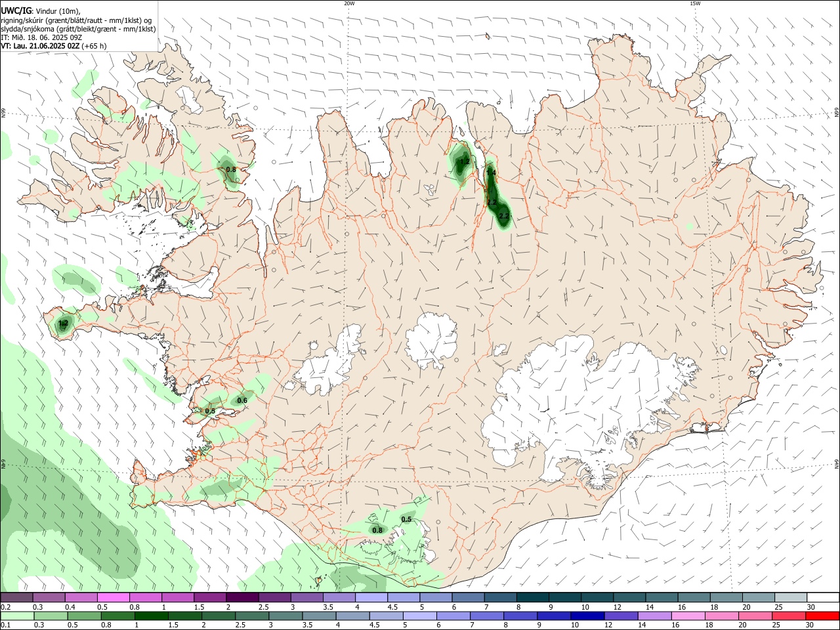Pick the light pink swatch labeled 16 in lower legend
The width and height of the screenshot is (840, 630).
click(x=688, y=616)
